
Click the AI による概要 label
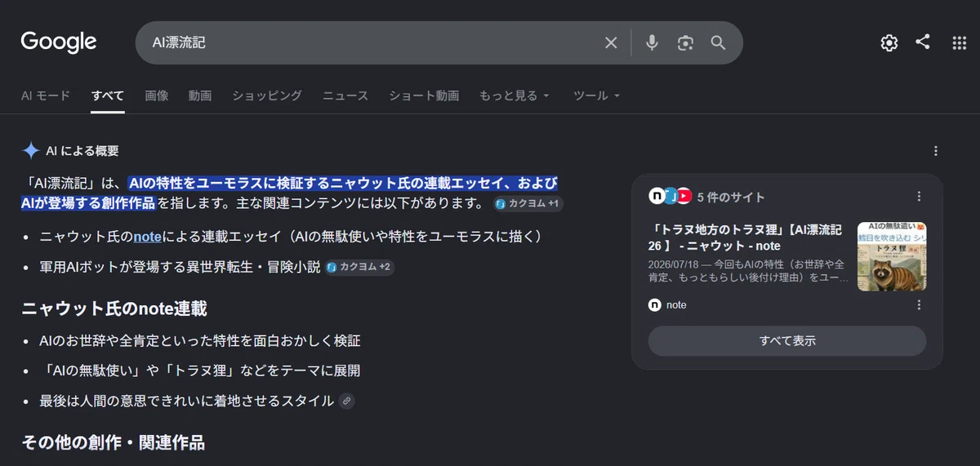pos(82,150)
